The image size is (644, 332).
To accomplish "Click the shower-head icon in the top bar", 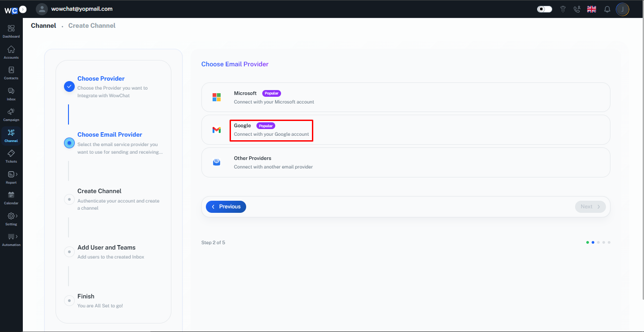I will click(x=563, y=9).
